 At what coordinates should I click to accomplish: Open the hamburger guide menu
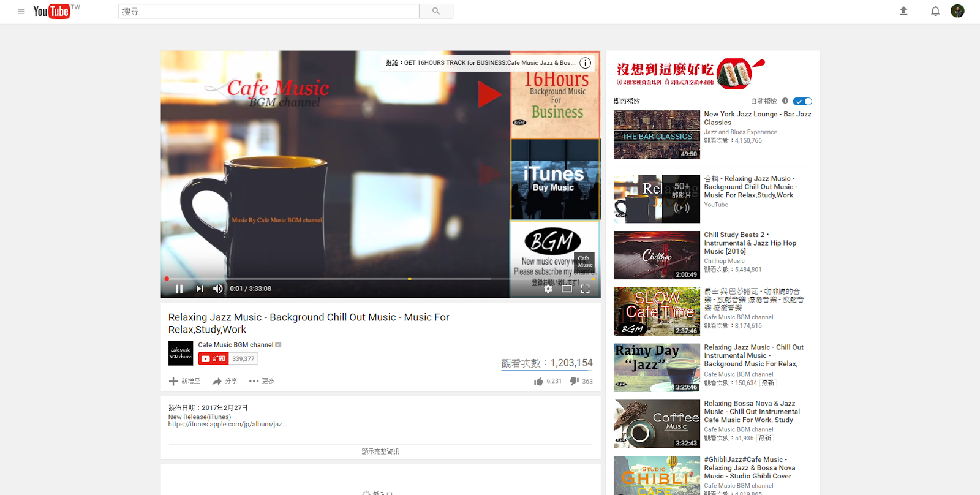[x=21, y=11]
